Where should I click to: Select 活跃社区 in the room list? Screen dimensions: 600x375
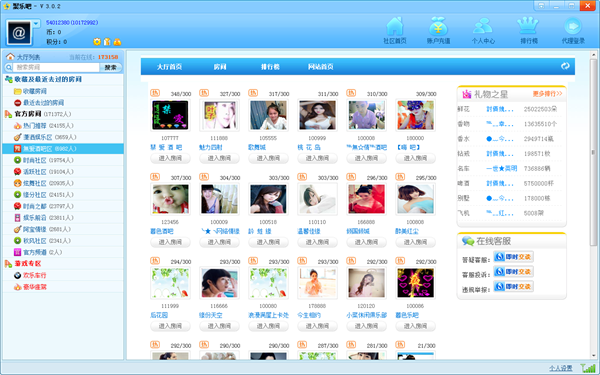point(34,171)
